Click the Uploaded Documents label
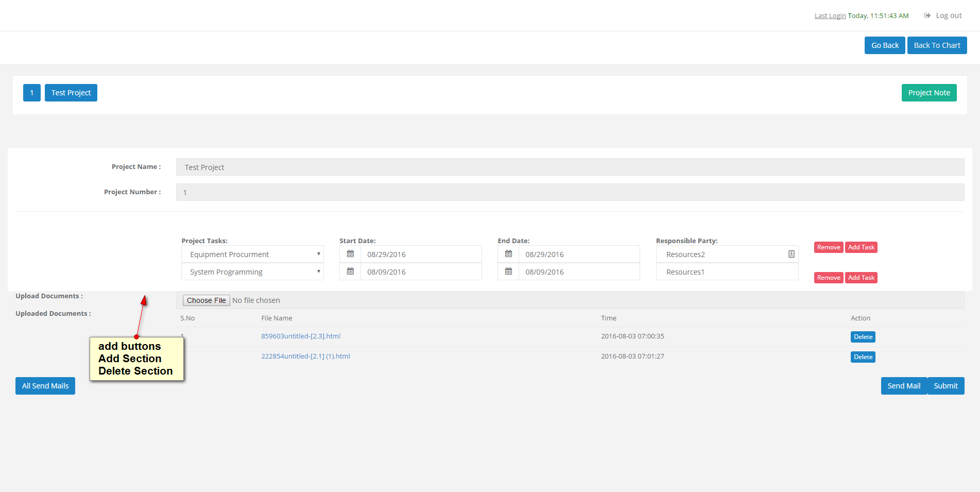Screen dimensions: 980x492 click(53, 313)
